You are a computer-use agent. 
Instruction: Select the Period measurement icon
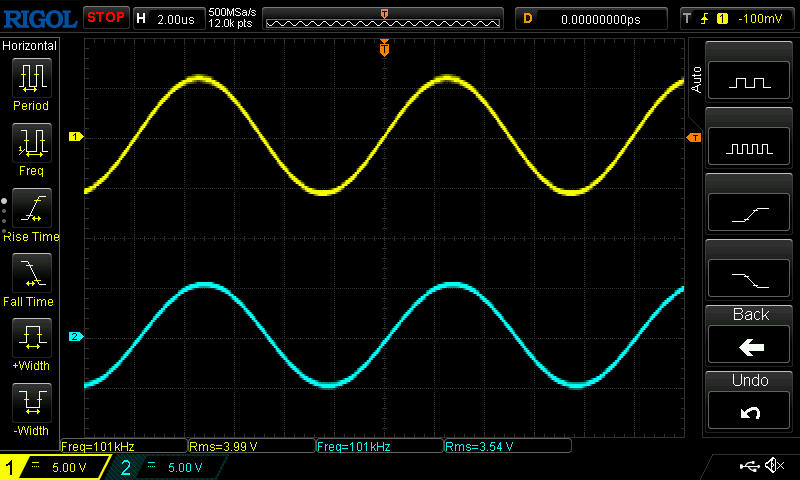coord(32,78)
